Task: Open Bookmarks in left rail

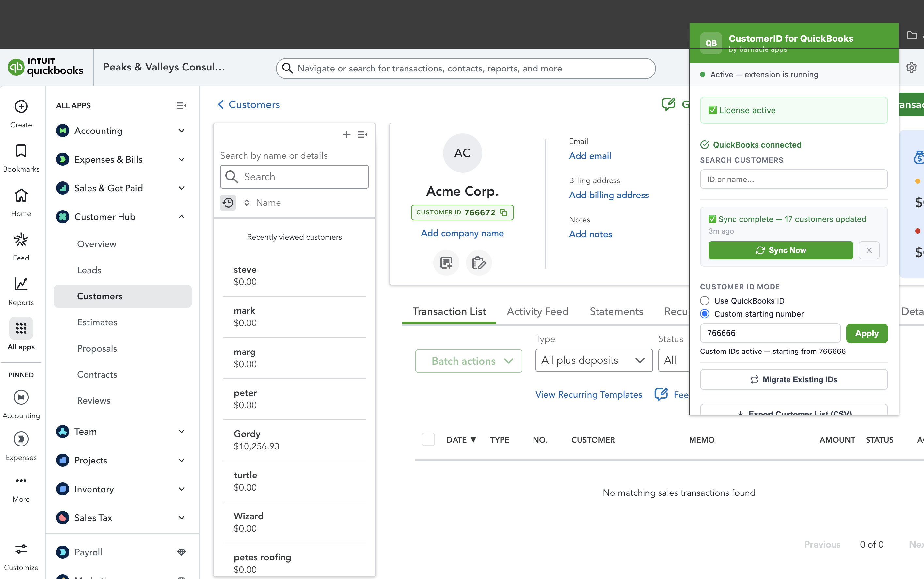Action: coord(21,151)
